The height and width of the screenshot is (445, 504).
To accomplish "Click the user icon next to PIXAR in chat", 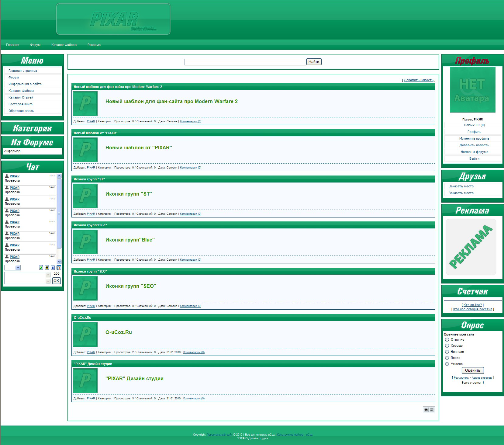I will pyautogui.click(x=7, y=176).
